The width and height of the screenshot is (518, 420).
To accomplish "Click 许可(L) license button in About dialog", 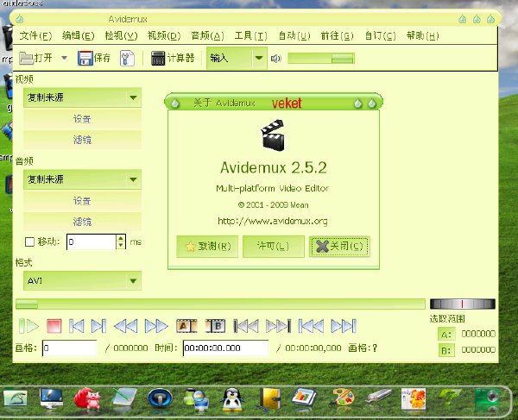I will [273, 246].
